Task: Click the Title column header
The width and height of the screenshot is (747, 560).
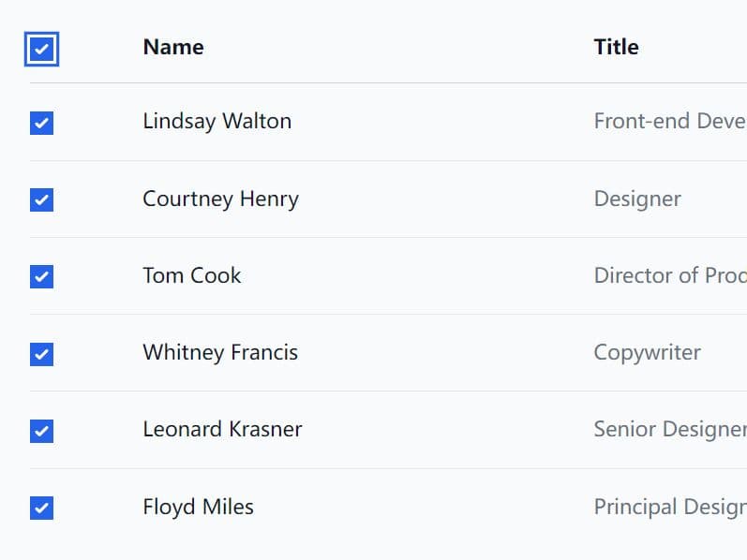Action: click(616, 47)
